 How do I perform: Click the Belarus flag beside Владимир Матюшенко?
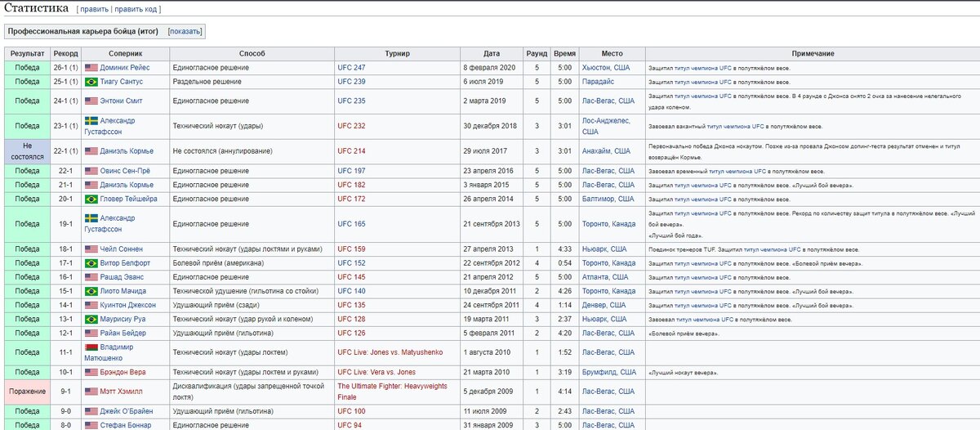(x=91, y=347)
